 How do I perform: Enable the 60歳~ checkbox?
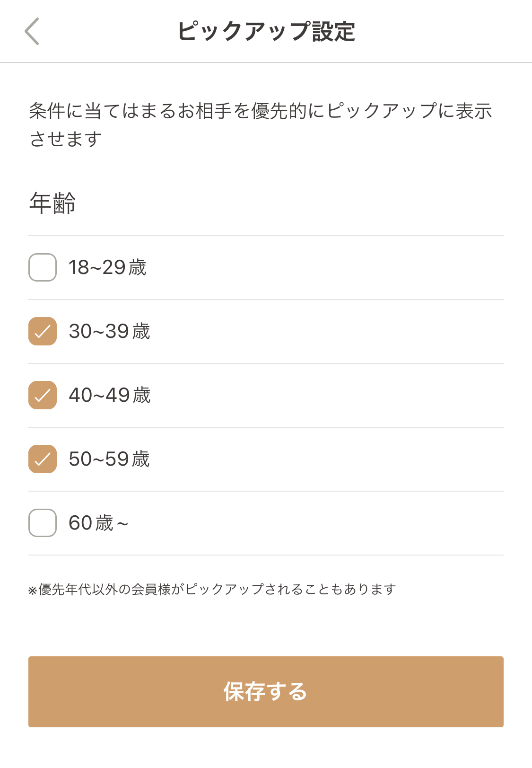tap(43, 523)
